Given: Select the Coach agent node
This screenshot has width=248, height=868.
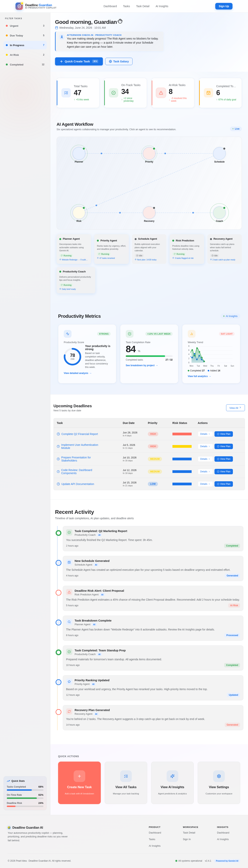Looking at the screenshot, I should (x=219, y=213).
